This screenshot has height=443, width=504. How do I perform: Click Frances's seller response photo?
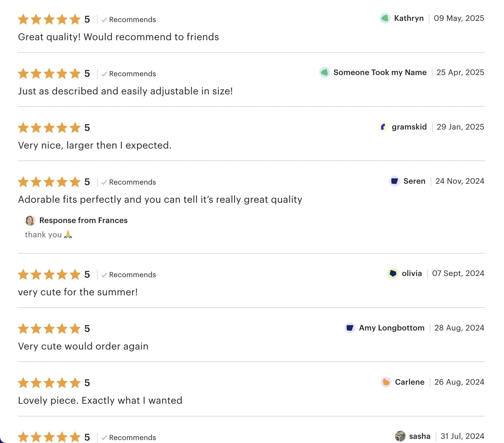(30, 221)
